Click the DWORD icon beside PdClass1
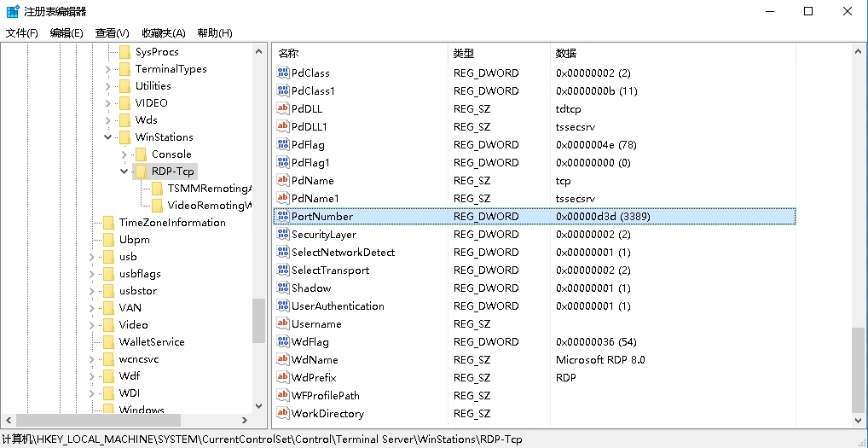Image resolution: width=868 pixels, height=448 pixels. (x=282, y=90)
